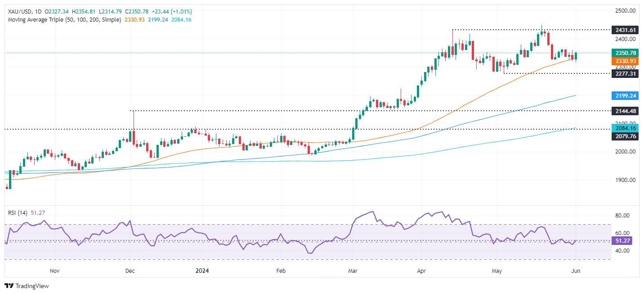Click the TradingView logo
Viewport: 644px width, 294px height.
[27, 286]
